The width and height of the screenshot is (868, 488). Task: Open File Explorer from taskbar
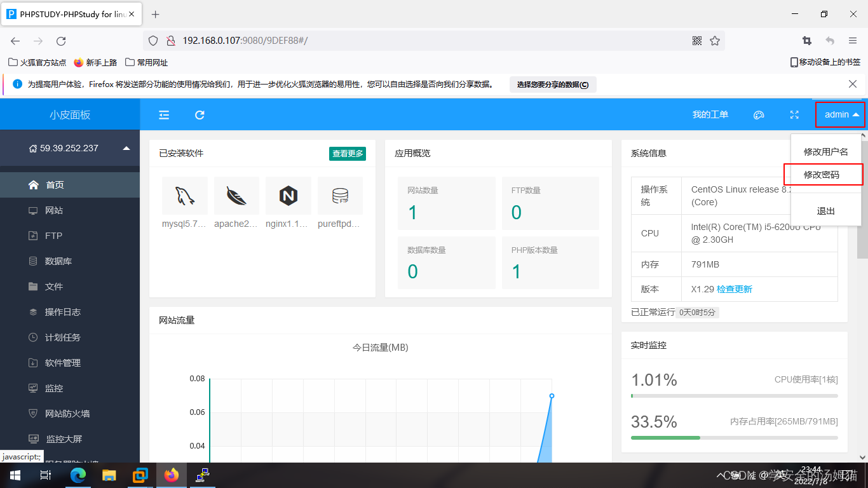[109, 475]
